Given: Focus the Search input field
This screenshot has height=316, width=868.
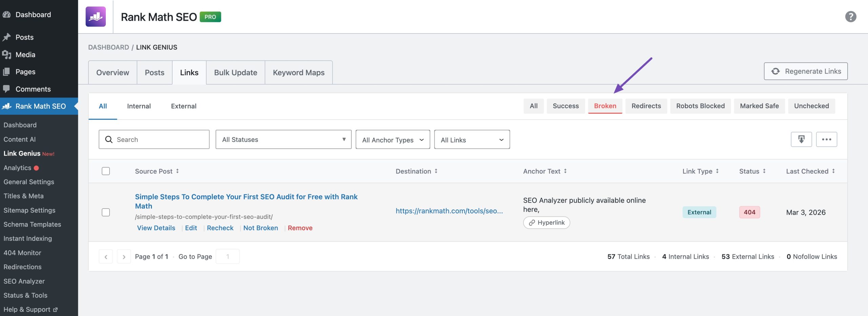Looking at the screenshot, I should [159, 140].
